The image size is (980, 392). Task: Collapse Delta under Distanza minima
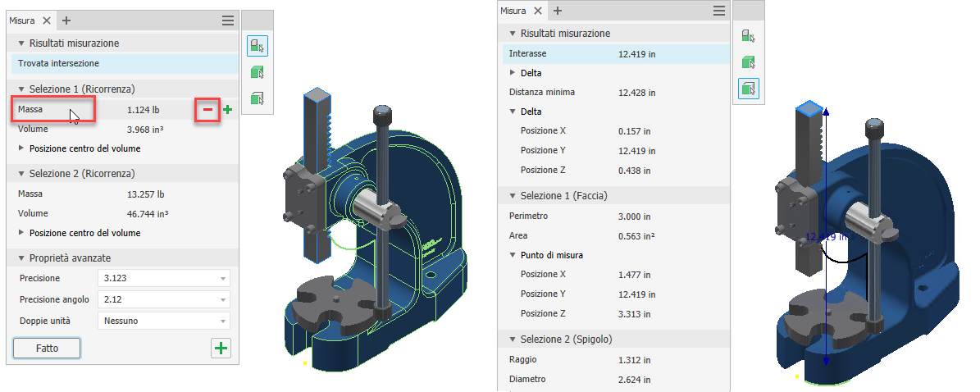coord(513,112)
